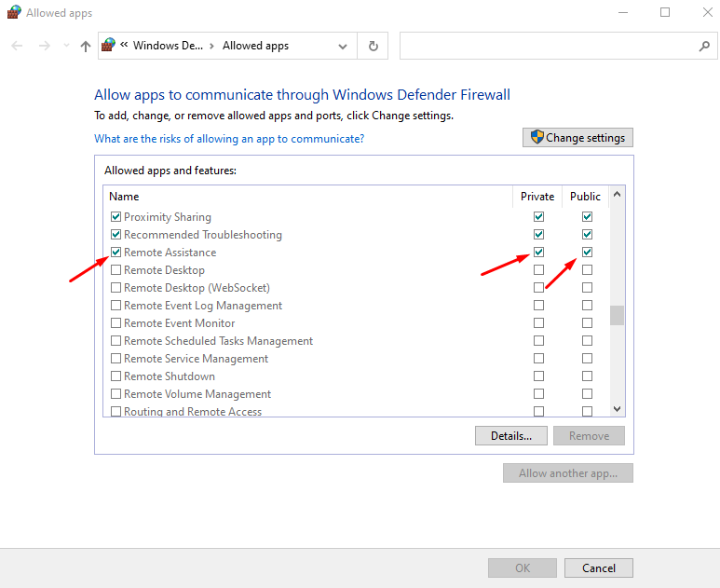Check Public box for Remote Volume Management
This screenshot has height=588, width=720.
(x=587, y=393)
